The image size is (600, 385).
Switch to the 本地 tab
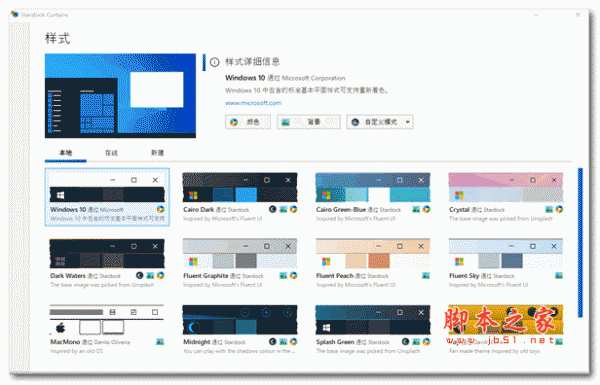click(65, 153)
